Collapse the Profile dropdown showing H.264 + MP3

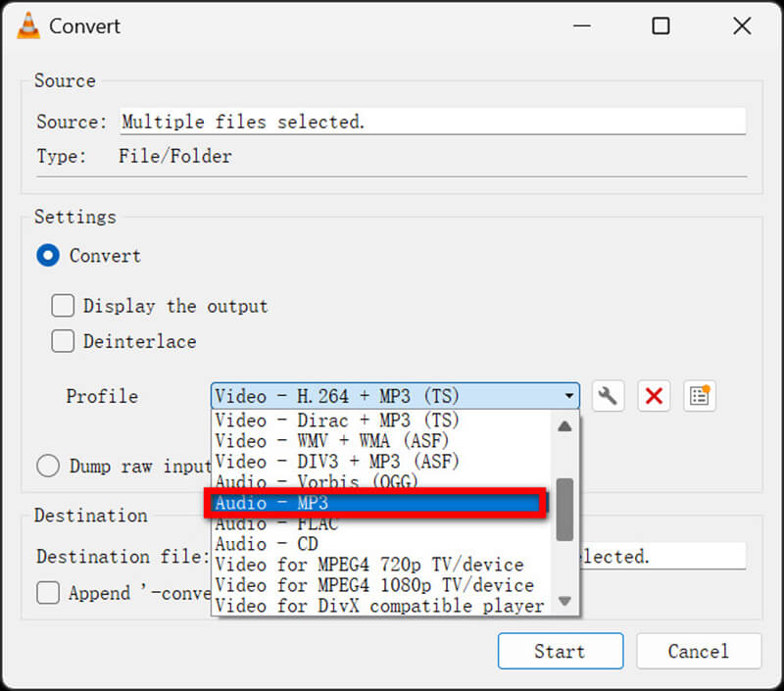[x=395, y=396]
